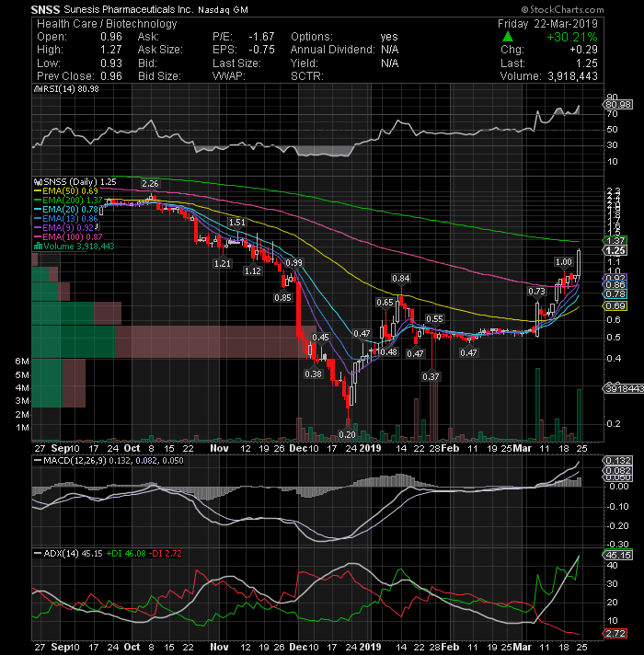Click the Open value 0.96
The image size is (644, 655).
pos(111,37)
